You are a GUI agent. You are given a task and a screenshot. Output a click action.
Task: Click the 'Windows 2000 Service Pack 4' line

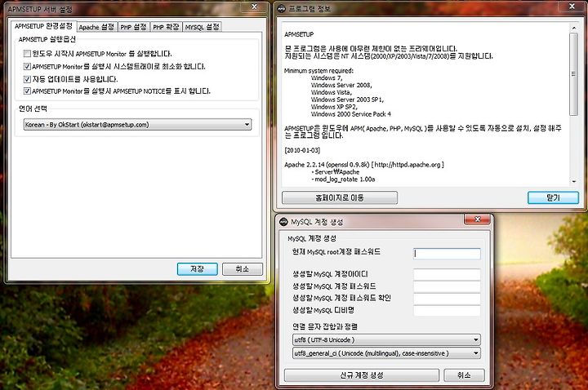[350, 114]
